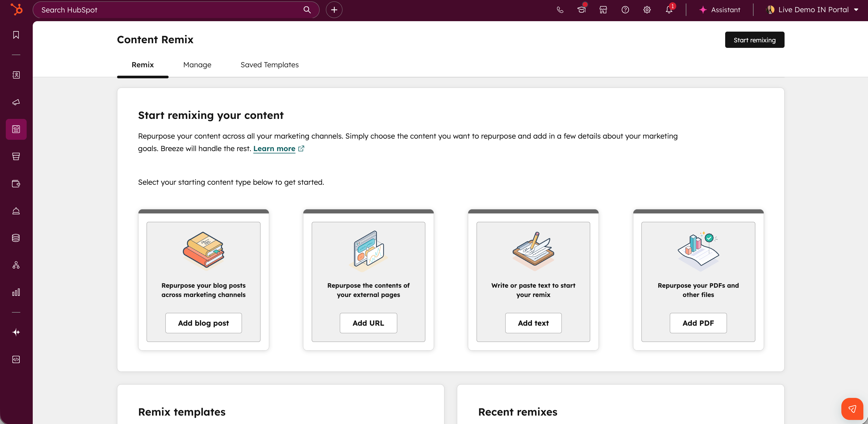Open the calling phone icon
The height and width of the screenshot is (424, 868).
pos(560,10)
